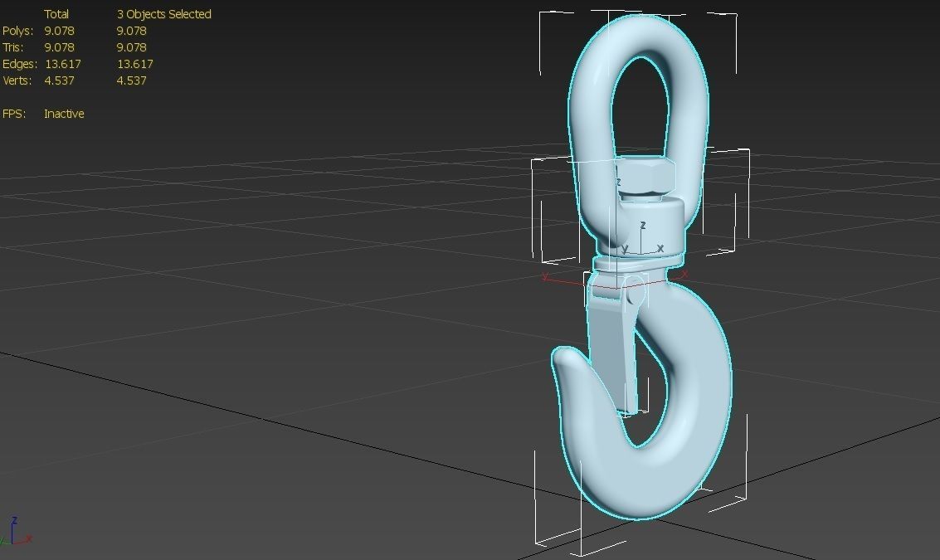Click the Polys total value 9.078
940x560 pixels.
[x=60, y=31]
